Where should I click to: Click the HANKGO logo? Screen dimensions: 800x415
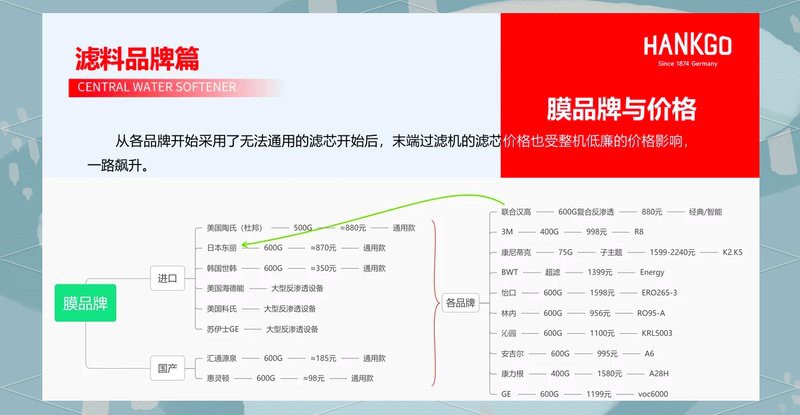(x=687, y=45)
